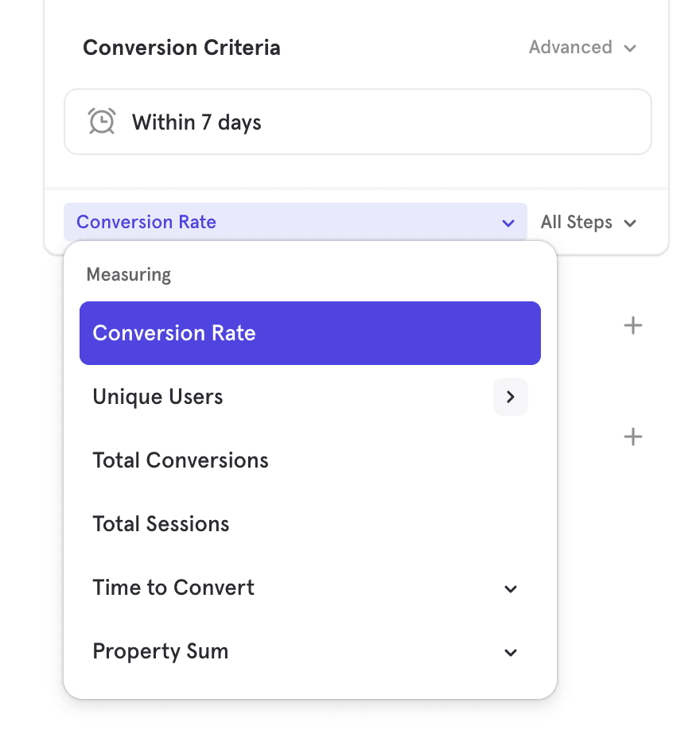The width and height of the screenshot is (700, 730).
Task: Click the chevron beside All Steps
Action: tap(630, 223)
